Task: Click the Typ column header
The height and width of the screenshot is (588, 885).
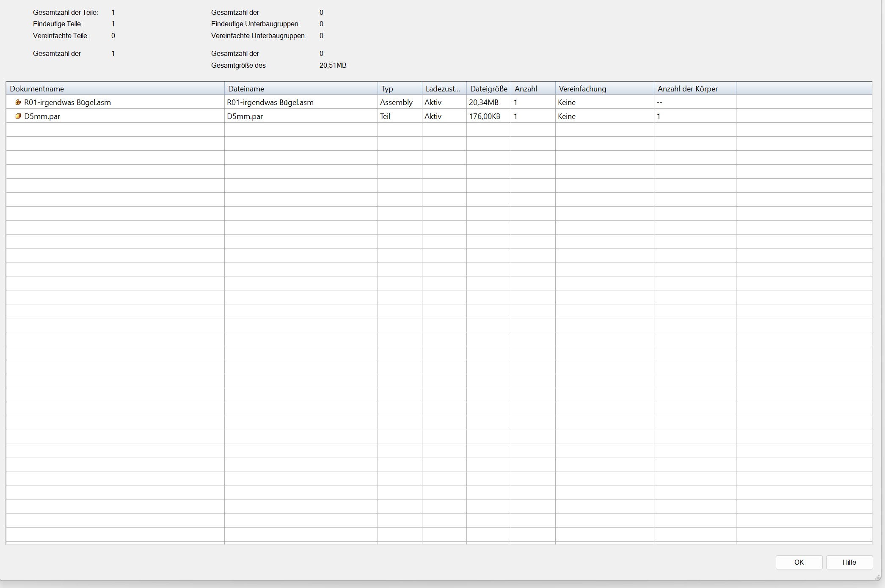Action: (x=399, y=88)
